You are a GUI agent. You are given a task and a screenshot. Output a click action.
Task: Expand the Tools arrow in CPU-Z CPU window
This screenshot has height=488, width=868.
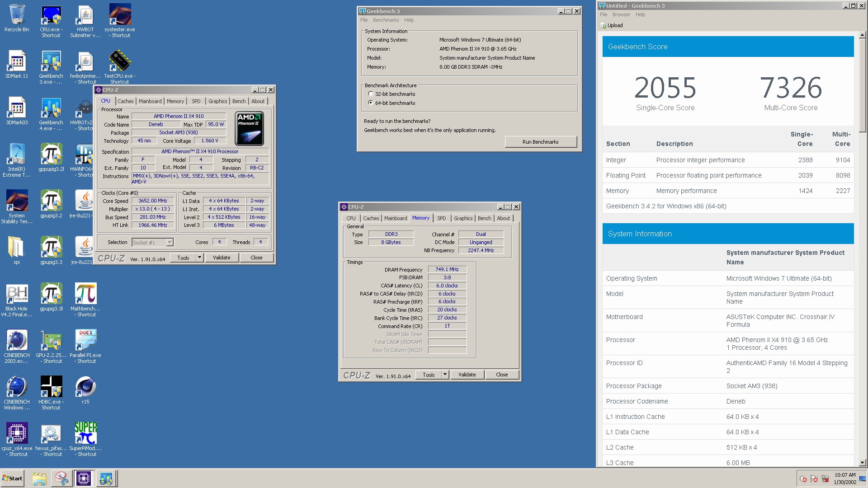[199, 258]
